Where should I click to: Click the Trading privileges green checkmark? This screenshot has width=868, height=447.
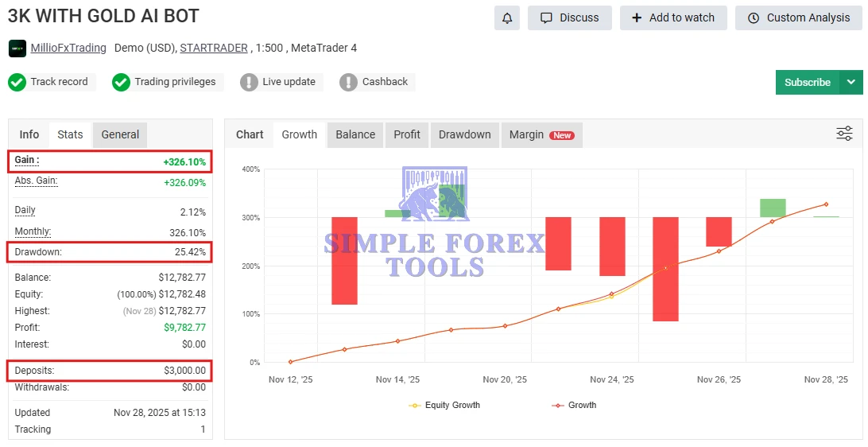tap(121, 82)
